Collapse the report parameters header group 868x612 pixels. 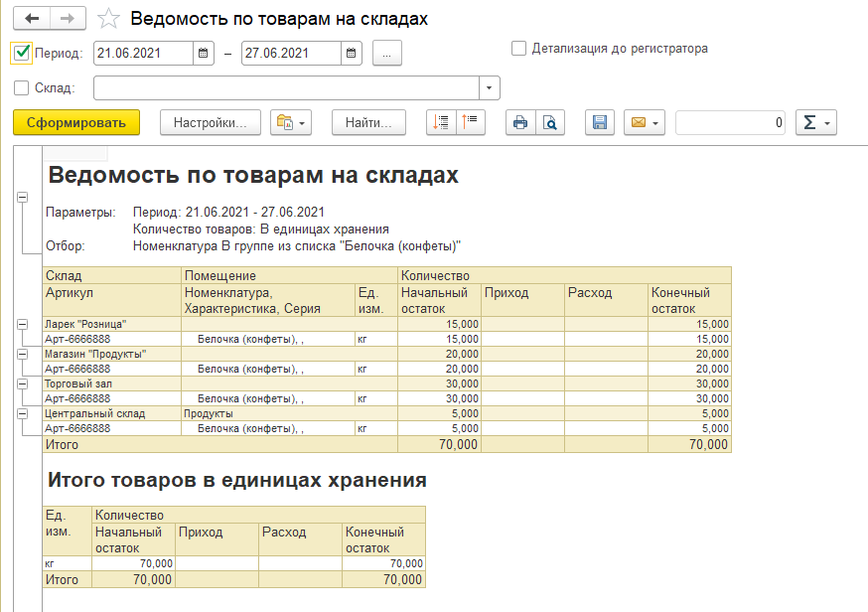pyautogui.click(x=22, y=197)
